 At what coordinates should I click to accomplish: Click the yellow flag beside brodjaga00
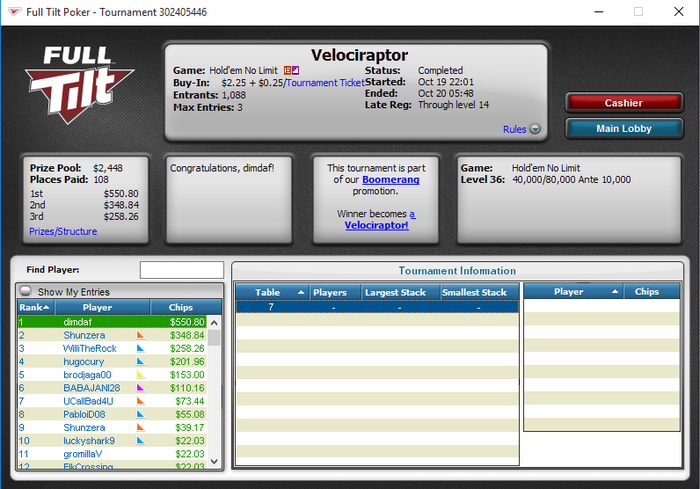(x=140, y=375)
